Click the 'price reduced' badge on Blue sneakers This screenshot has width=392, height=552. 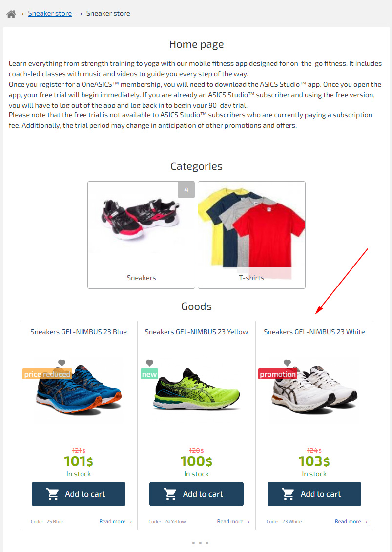click(x=47, y=374)
